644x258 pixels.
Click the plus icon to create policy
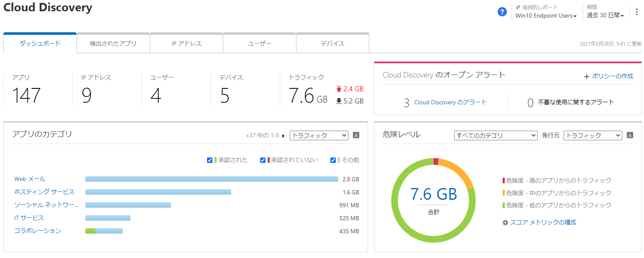pos(587,77)
